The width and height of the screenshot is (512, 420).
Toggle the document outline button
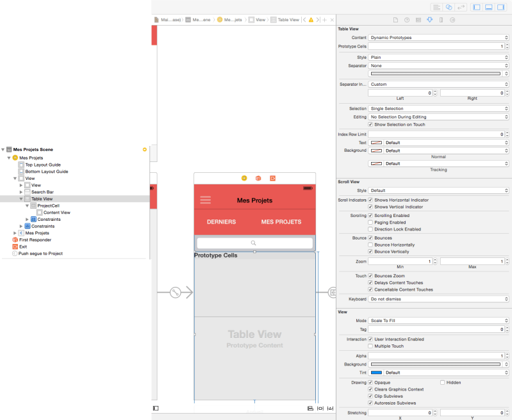tap(156, 408)
